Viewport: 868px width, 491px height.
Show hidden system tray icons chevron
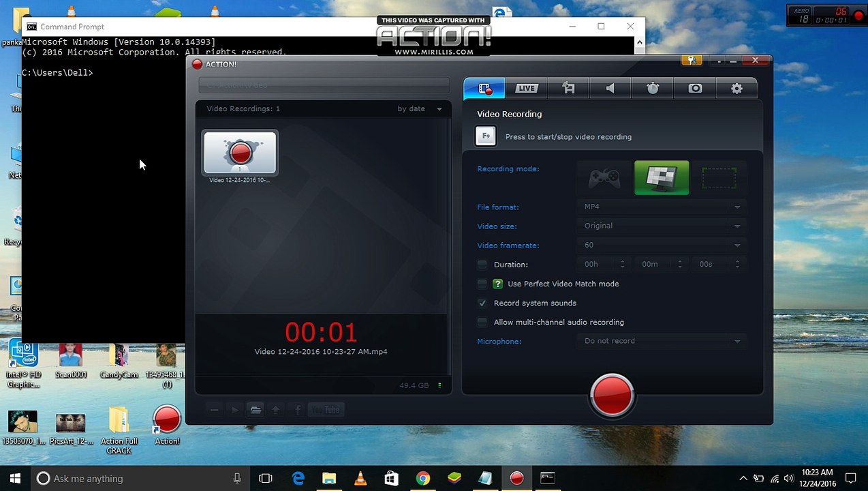pos(743,479)
